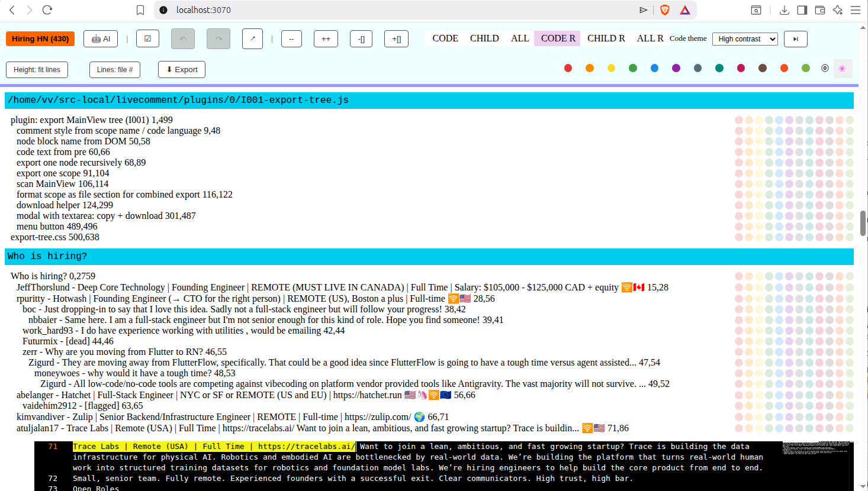This screenshot has width=868, height=491.
Task: Click the Export button
Action: (182, 70)
